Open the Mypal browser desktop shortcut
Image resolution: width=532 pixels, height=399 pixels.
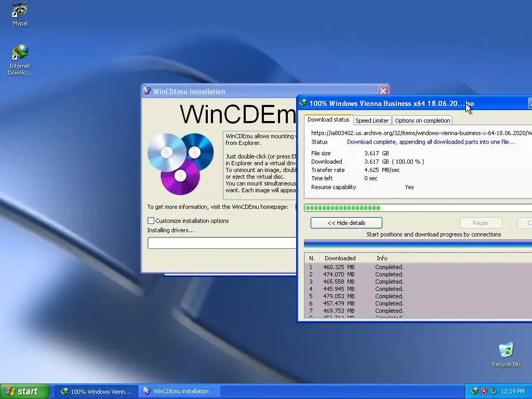pyautogui.click(x=20, y=14)
